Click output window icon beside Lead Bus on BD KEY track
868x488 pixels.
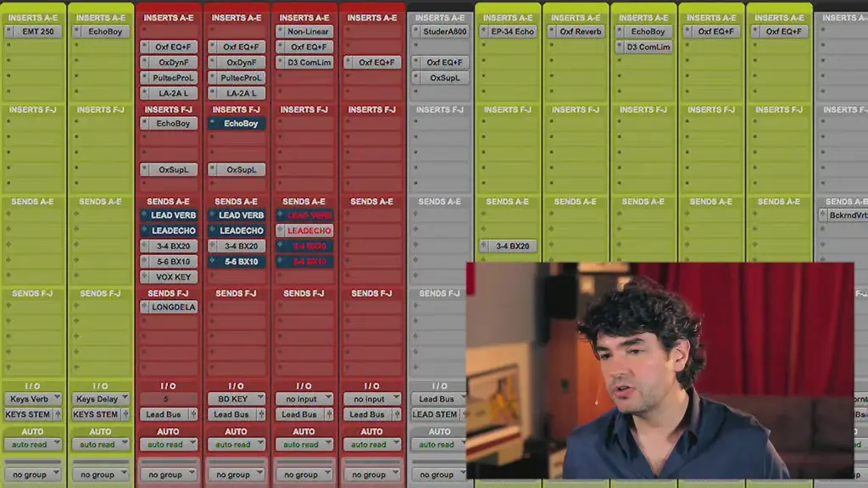pyautogui.click(x=261, y=413)
